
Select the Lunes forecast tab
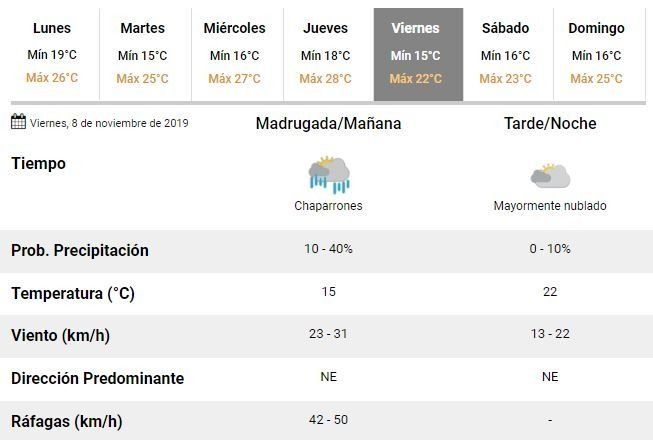point(52,54)
